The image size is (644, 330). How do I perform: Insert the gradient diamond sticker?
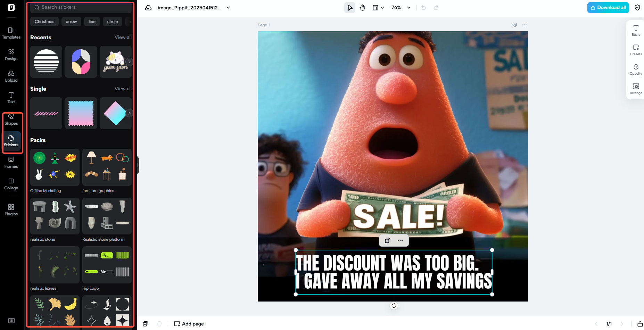coord(116,113)
